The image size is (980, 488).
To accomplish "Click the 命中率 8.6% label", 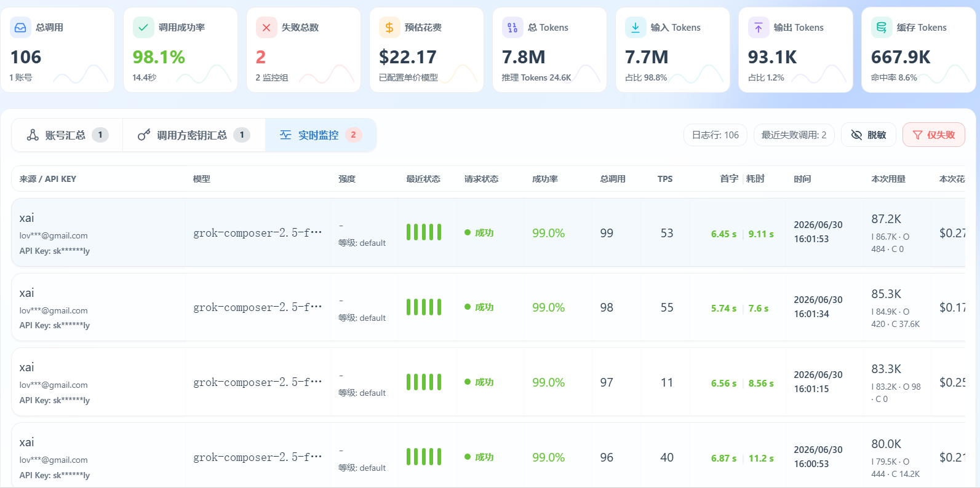I will point(894,77).
